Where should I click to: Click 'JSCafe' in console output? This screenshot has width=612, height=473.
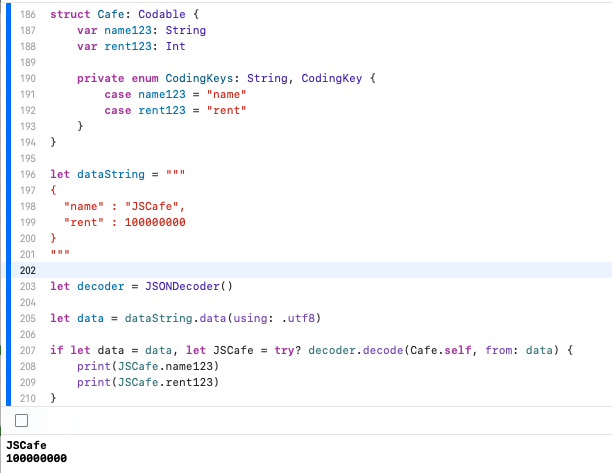tap(26, 445)
